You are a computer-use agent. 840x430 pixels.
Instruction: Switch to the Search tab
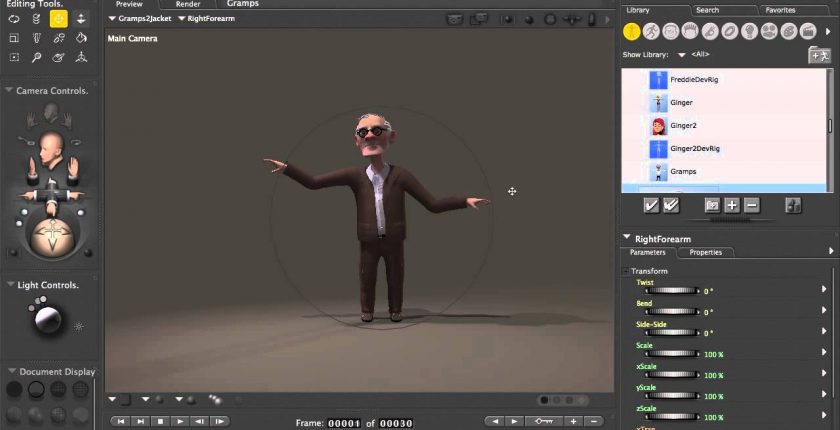click(x=707, y=10)
